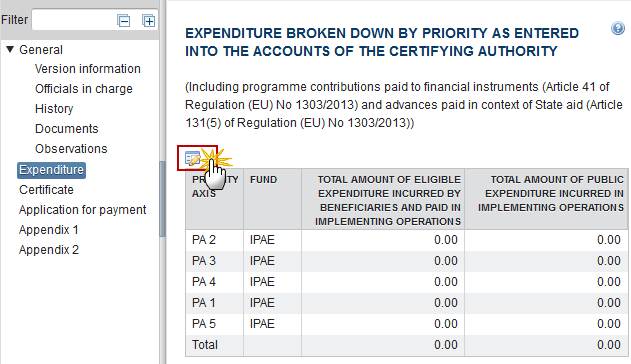Collapse the General tree section
The width and height of the screenshot is (631, 364).
(x=10, y=49)
